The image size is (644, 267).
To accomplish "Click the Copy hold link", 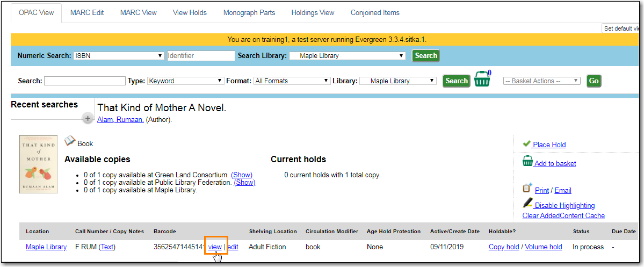I will (x=504, y=247).
